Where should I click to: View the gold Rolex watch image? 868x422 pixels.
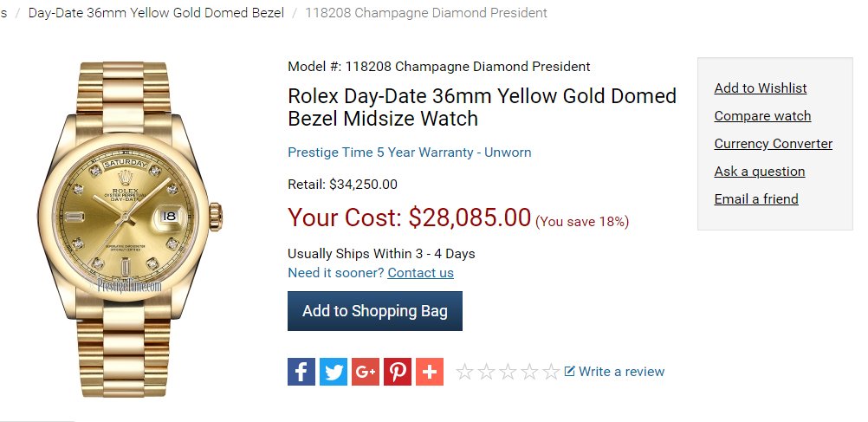click(x=130, y=229)
